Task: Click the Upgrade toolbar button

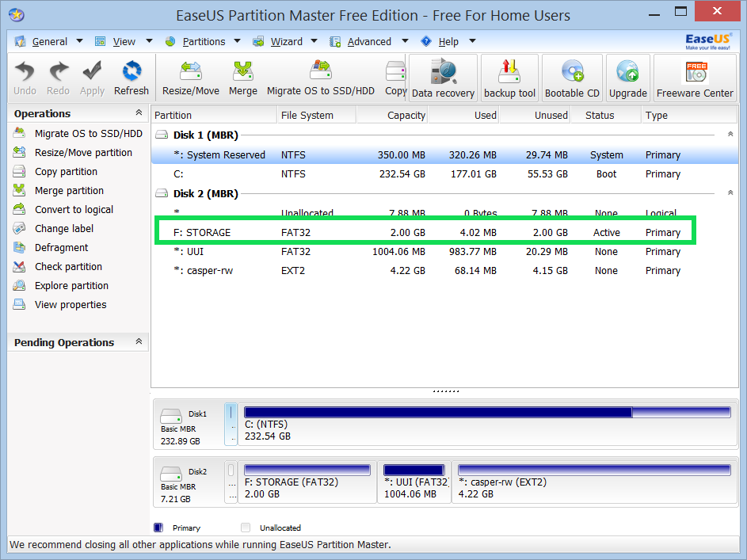Action: tap(628, 78)
